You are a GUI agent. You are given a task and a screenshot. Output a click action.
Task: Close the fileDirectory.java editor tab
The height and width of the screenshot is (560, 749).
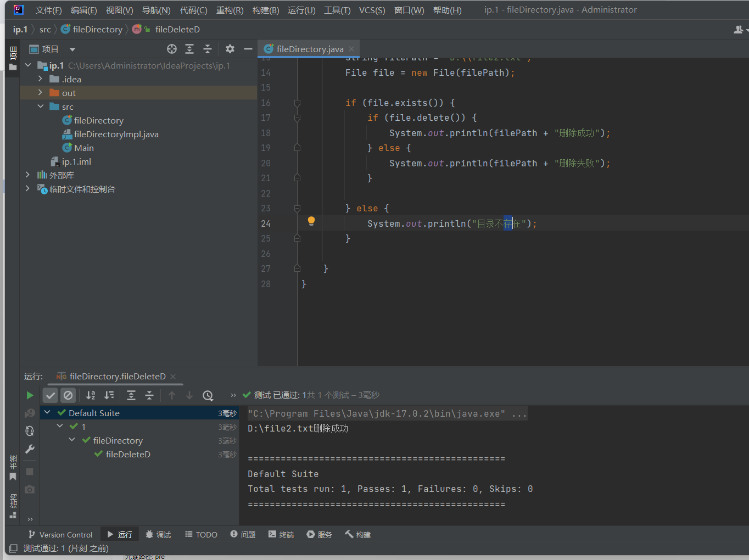coord(351,49)
